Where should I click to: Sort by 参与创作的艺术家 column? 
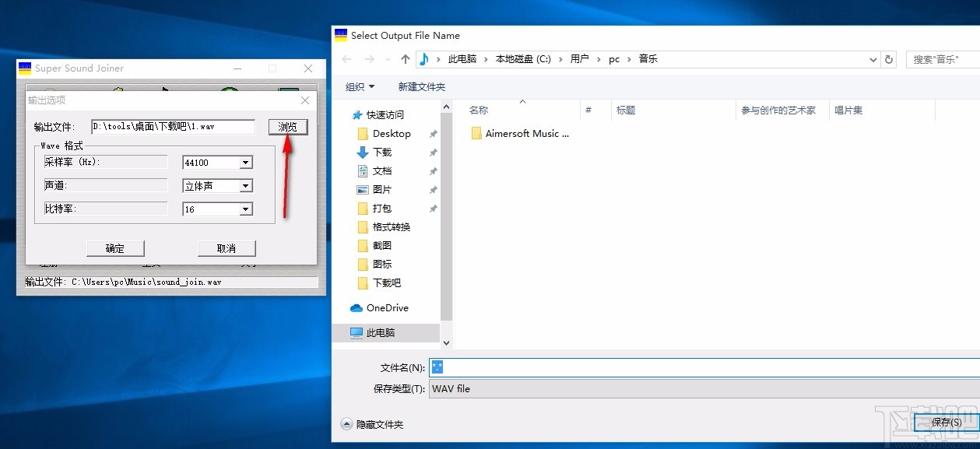pos(778,110)
